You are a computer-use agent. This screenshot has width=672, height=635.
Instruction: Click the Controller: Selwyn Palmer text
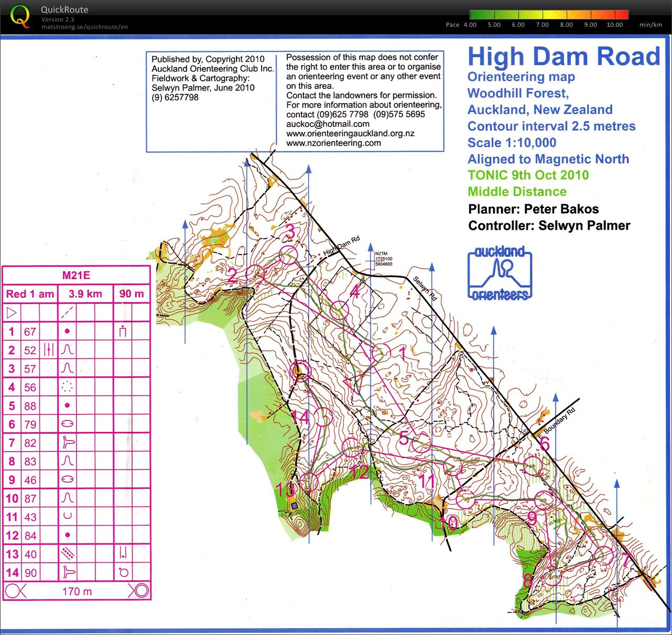pos(549,226)
